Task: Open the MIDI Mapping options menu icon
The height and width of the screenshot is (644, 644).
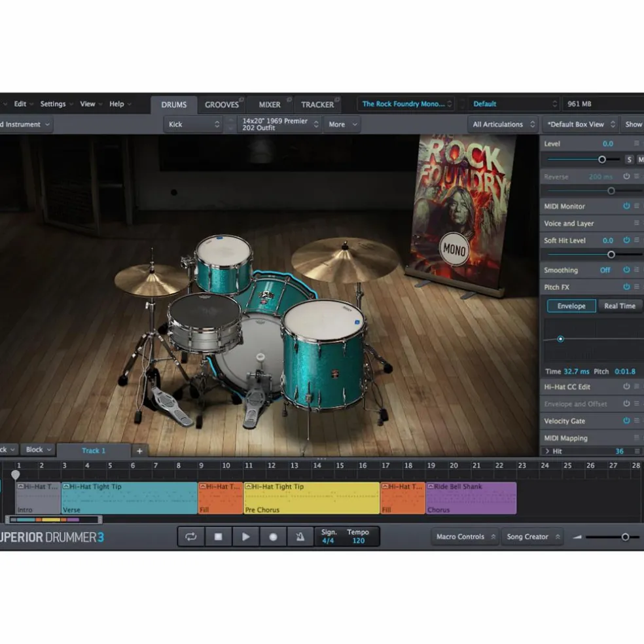Action: click(636, 437)
